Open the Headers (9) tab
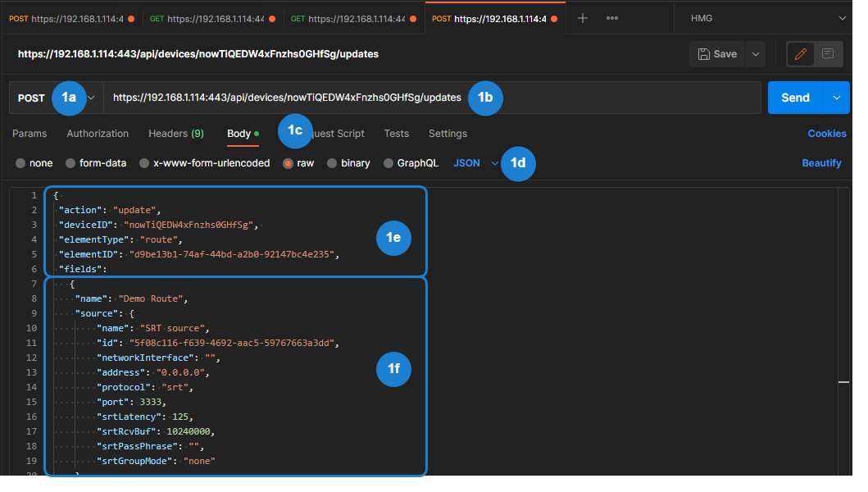This screenshot has height=492, width=868. (175, 134)
